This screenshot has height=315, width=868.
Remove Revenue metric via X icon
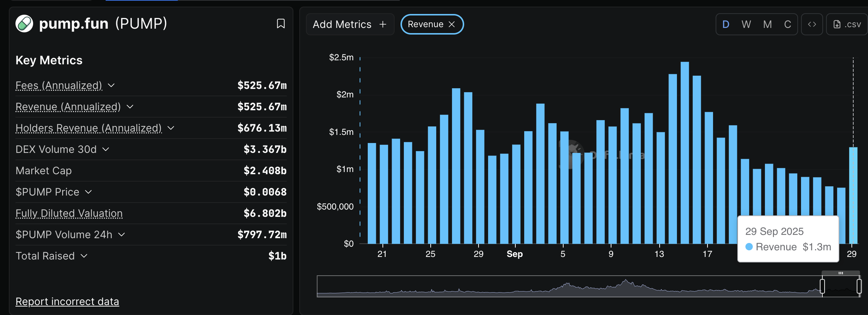pyautogui.click(x=452, y=24)
